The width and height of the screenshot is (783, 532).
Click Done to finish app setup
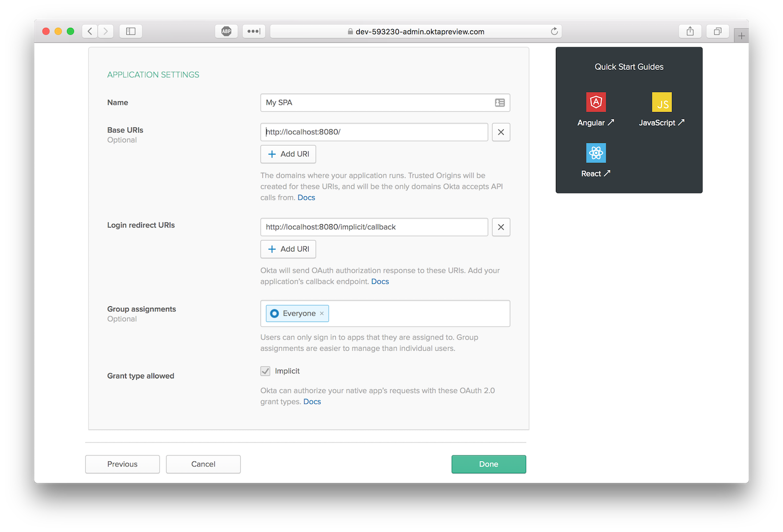click(488, 464)
